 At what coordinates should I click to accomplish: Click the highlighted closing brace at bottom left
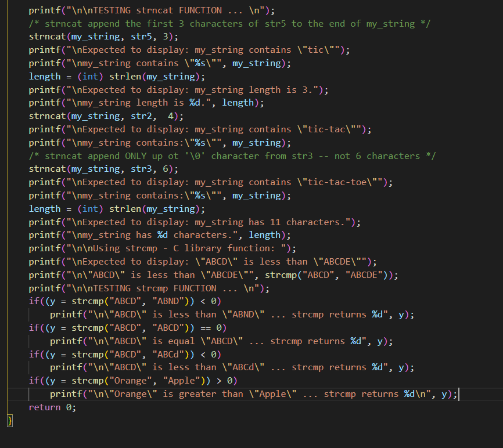click(x=8, y=420)
